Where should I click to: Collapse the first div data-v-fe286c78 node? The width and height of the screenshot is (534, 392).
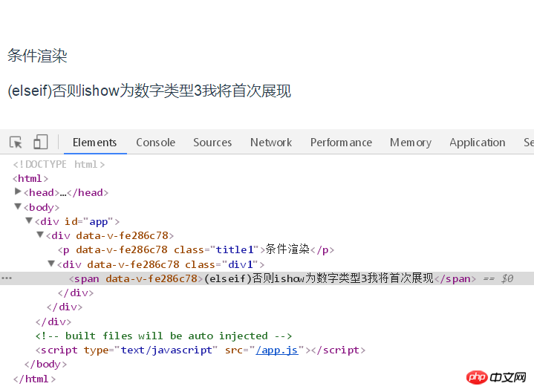40,235
